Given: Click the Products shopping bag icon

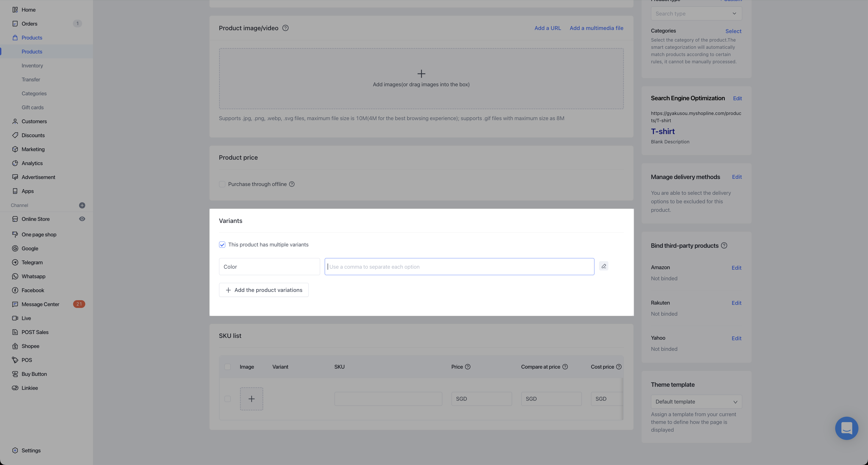Looking at the screenshot, I should pyautogui.click(x=15, y=38).
